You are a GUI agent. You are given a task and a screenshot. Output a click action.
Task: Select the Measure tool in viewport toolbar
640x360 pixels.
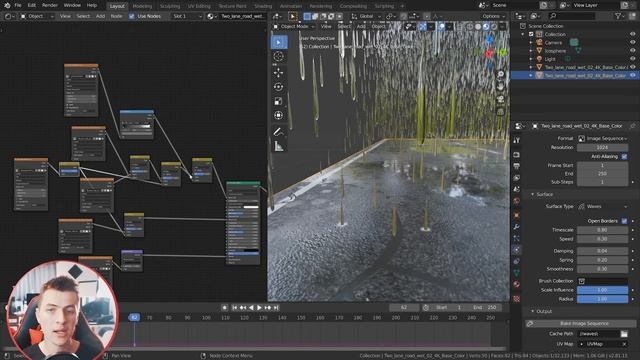[x=279, y=146]
